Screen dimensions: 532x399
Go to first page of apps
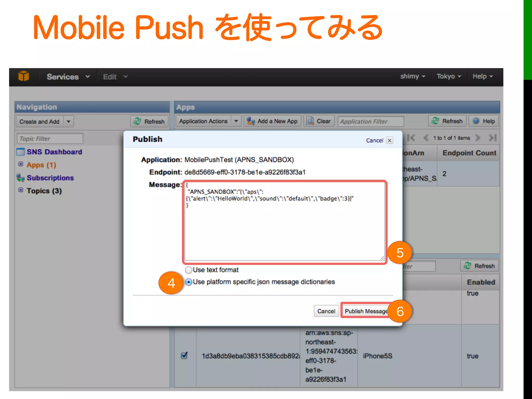point(411,138)
